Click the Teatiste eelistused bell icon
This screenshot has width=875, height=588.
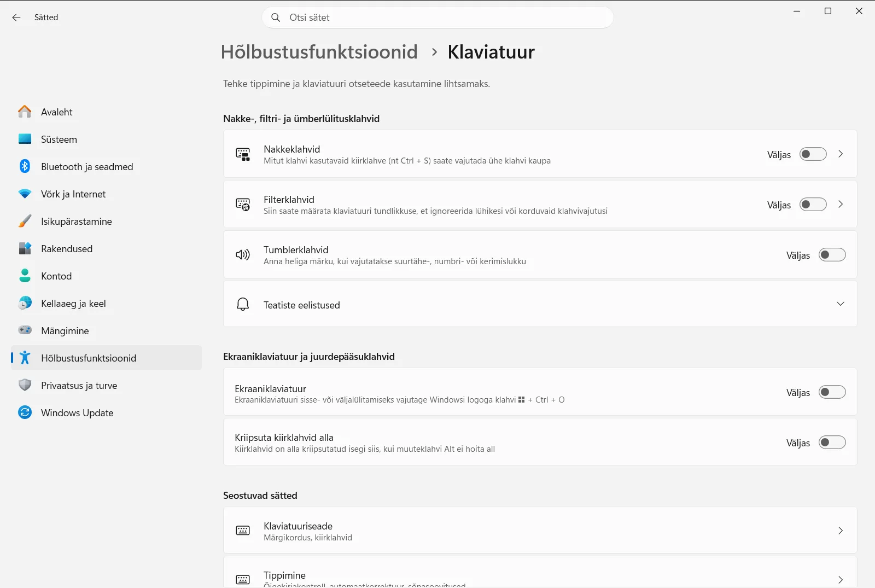[243, 304]
